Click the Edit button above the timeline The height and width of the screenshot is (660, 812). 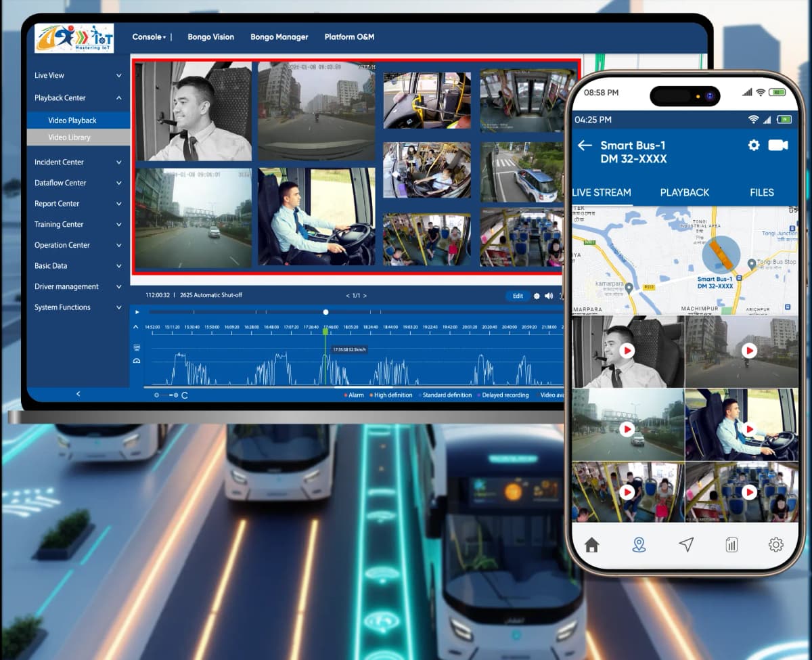tap(517, 296)
